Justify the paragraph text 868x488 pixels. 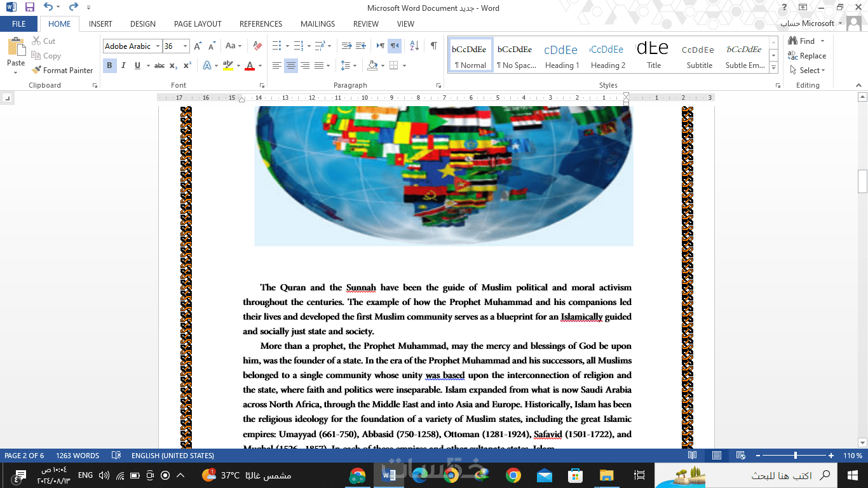click(x=319, y=65)
